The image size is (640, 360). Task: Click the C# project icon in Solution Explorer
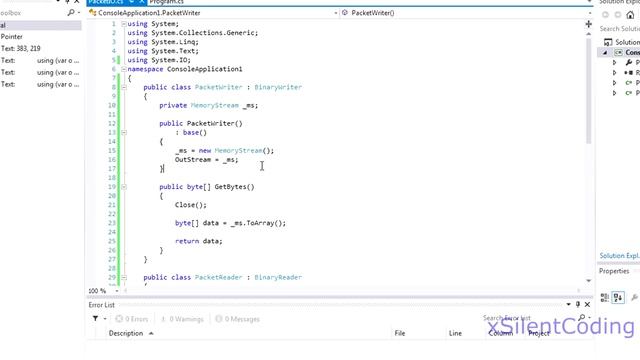[619, 52]
